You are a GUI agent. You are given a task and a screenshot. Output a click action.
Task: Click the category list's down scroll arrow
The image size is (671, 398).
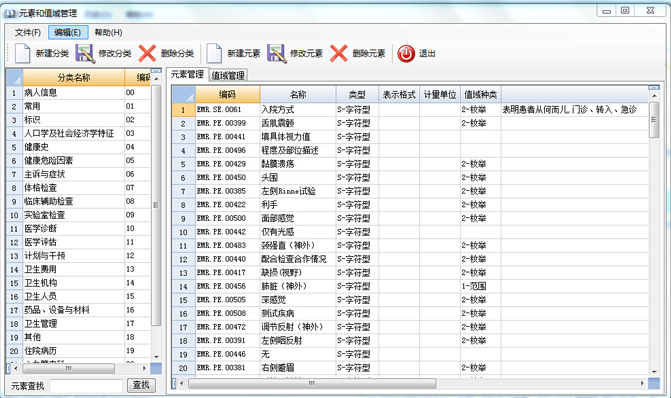(156, 356)
